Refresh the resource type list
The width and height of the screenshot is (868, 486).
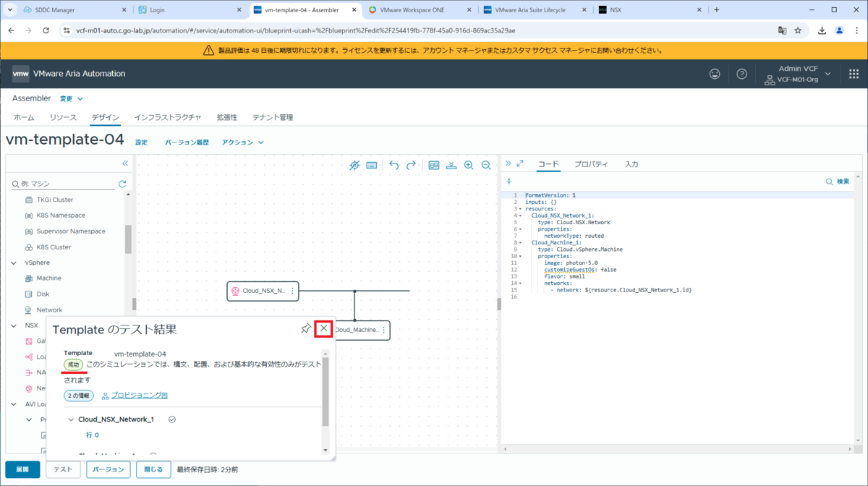click(122, 184)
